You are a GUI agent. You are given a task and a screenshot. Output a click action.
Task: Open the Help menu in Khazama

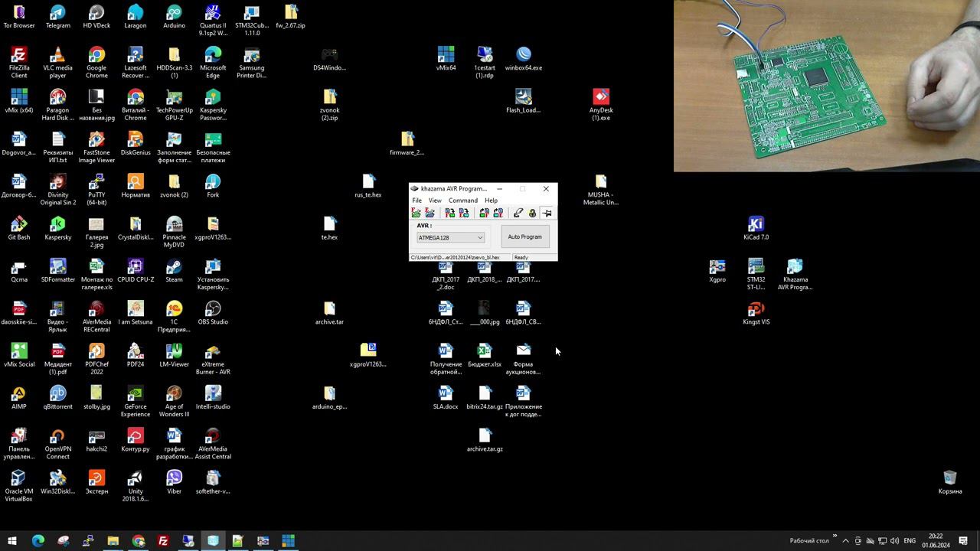[491, 201]
